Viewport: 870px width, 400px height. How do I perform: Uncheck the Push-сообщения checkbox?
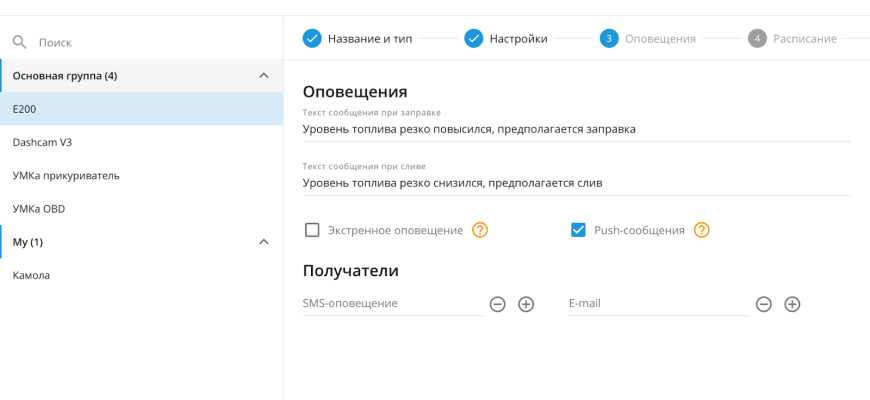click(x=577, y=230)
